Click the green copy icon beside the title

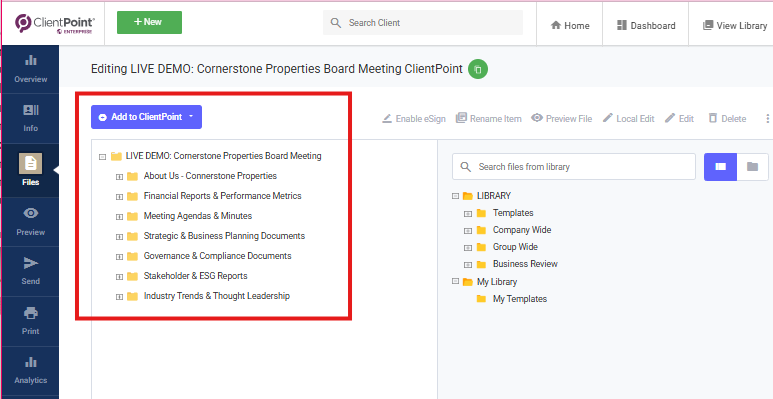pyautogui.click(x=478, y=69)
